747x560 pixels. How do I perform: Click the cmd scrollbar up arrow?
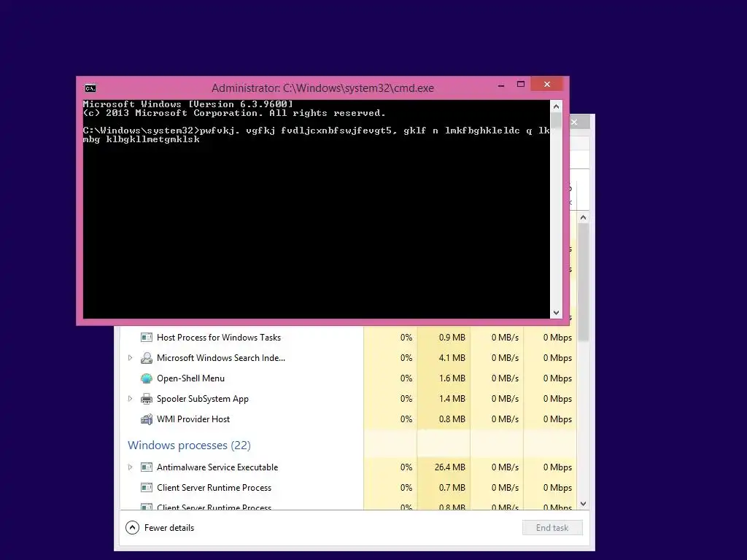click(556, 106)
